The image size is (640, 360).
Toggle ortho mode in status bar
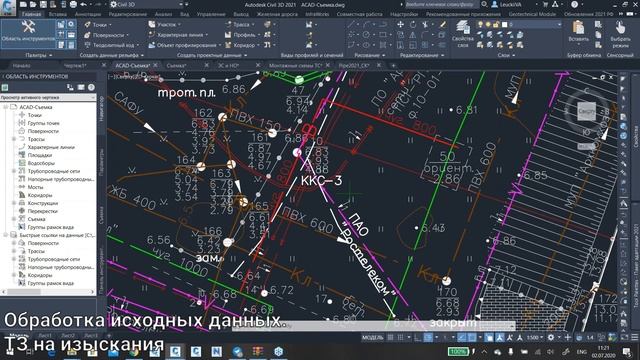click(x=417, y=338)
